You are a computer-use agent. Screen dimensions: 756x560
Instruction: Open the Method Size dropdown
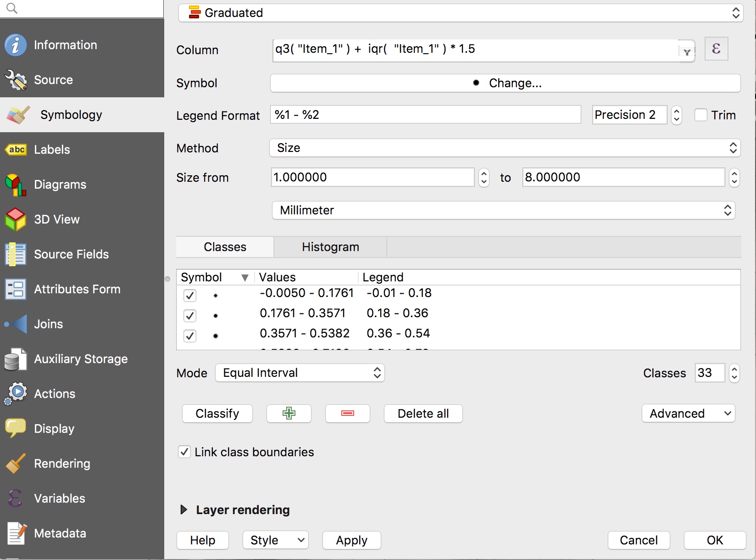point(505,148)
